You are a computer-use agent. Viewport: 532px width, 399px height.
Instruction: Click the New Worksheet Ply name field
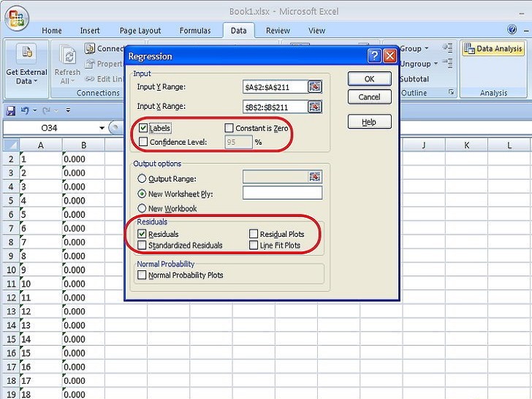[282, 193]
